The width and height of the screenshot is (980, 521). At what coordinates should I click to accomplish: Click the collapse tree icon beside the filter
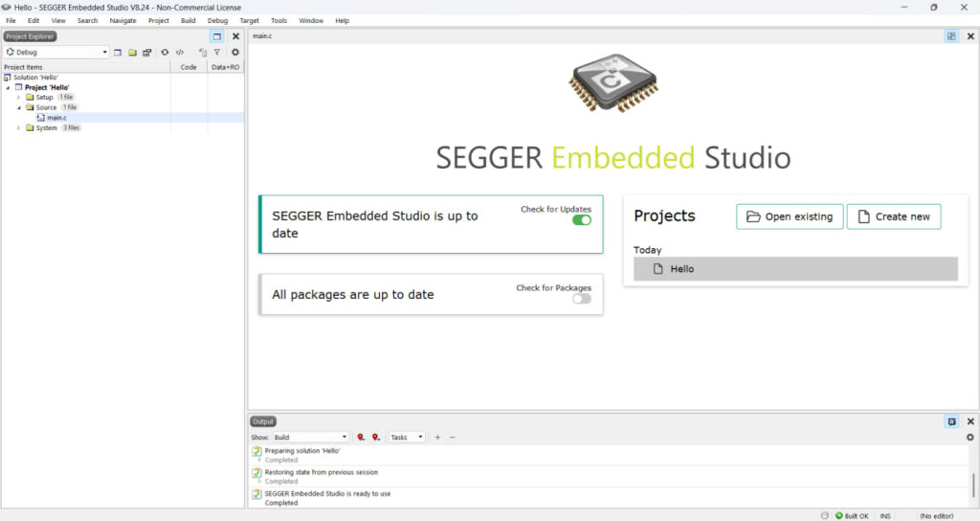[x=203, y=53]
